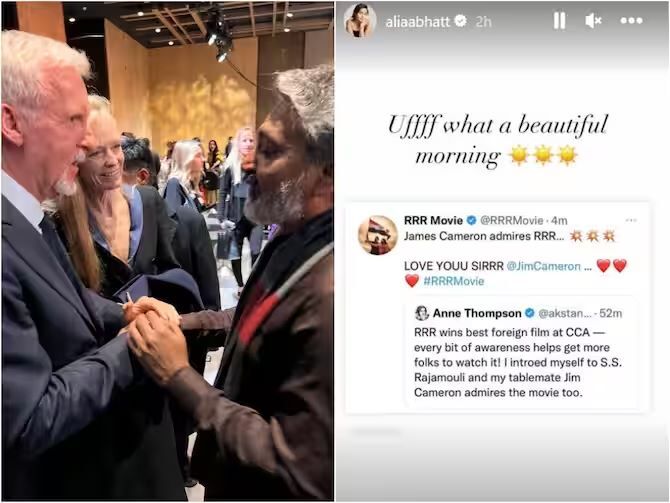The image size is (670, 503).
Task: Open the @RRRMovie handle
Action: [x=511, y=221]
